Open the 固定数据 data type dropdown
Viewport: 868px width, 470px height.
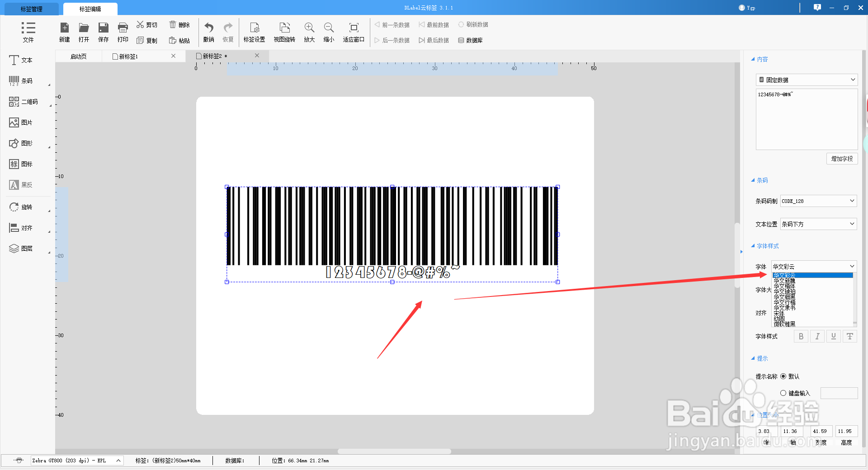(x=807, y=80)
